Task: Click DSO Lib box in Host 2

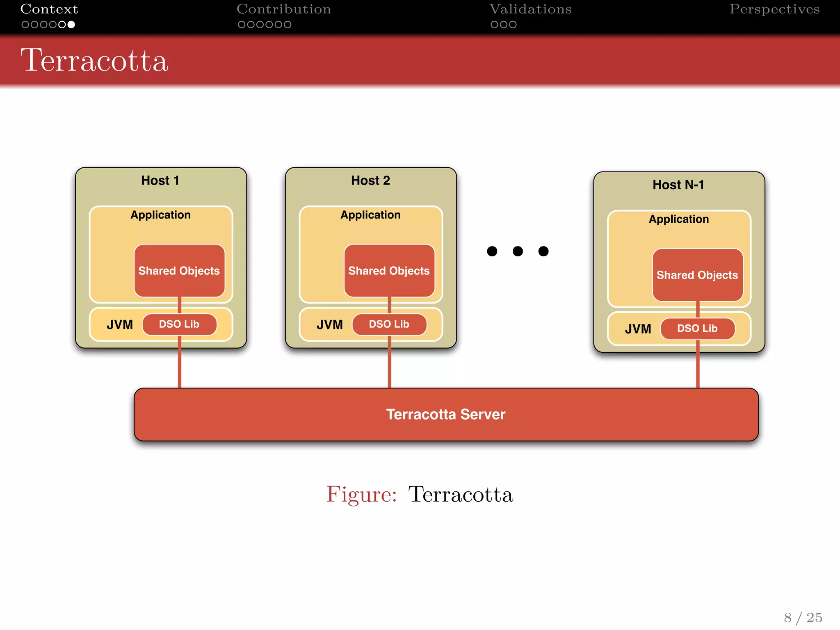Action: [389, 324]
